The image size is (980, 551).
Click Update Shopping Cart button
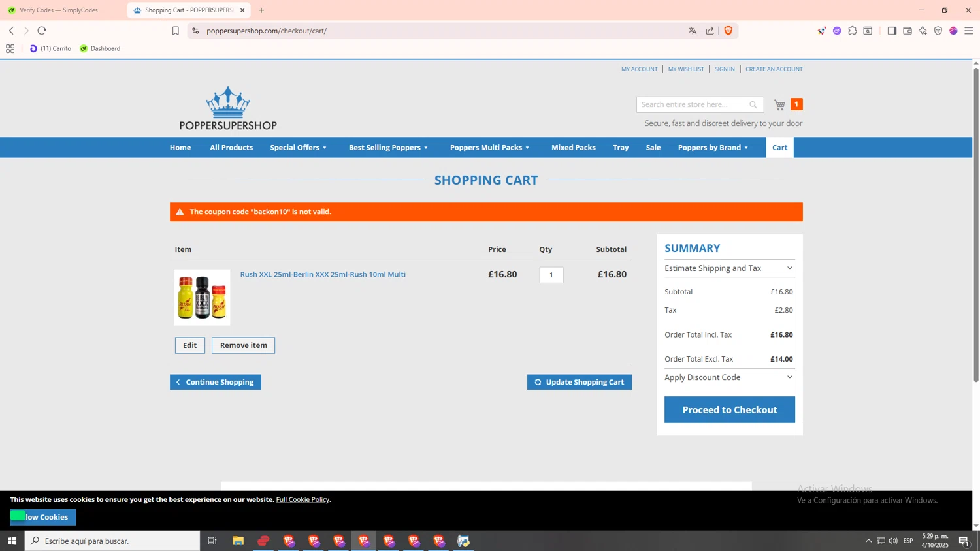point(580,382)
